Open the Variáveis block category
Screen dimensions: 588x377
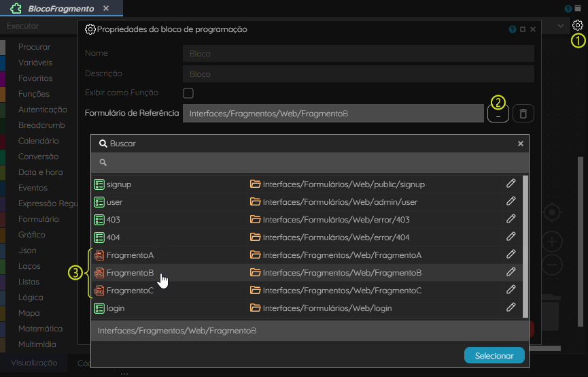[35, 63]
